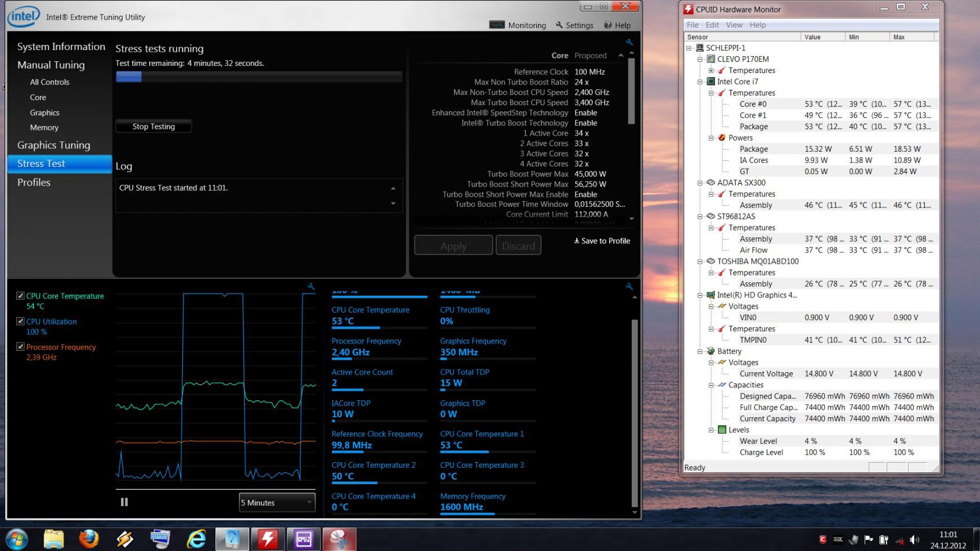The height and width of the screenshot is (551, 980).
Task: Open the Snipping Tool taskbar button
Action: [x=339, y=539]
